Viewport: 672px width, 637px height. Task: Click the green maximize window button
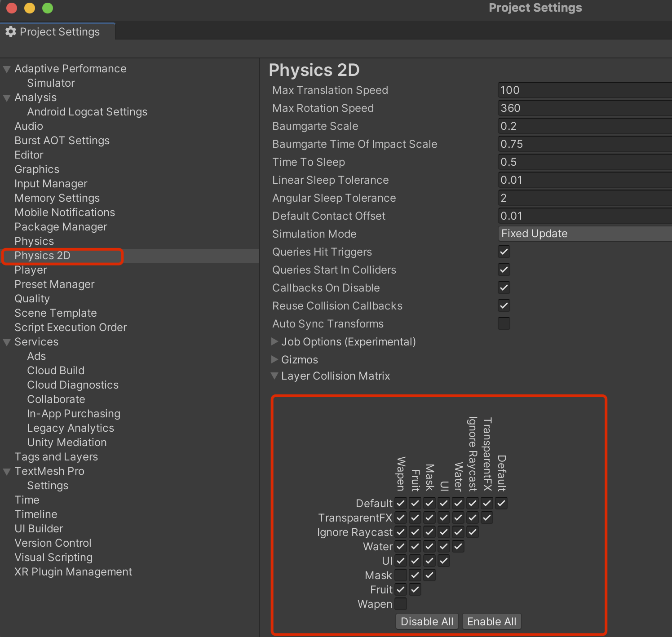(48, 8)
